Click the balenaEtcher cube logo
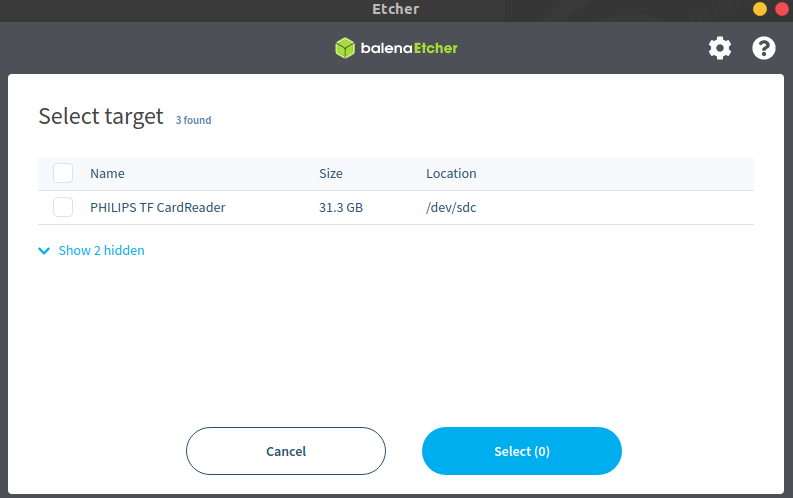This screenshot has height=498, width=793. coord(345,48)
